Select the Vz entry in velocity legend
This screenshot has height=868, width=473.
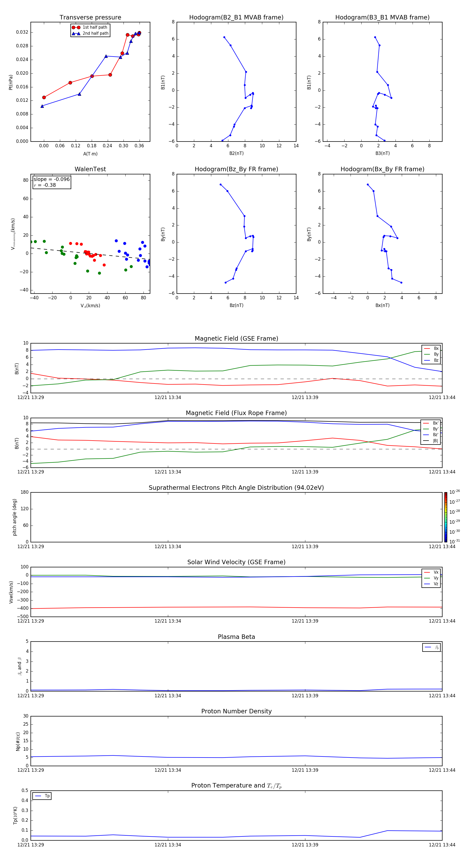click(x=431, y=584)
